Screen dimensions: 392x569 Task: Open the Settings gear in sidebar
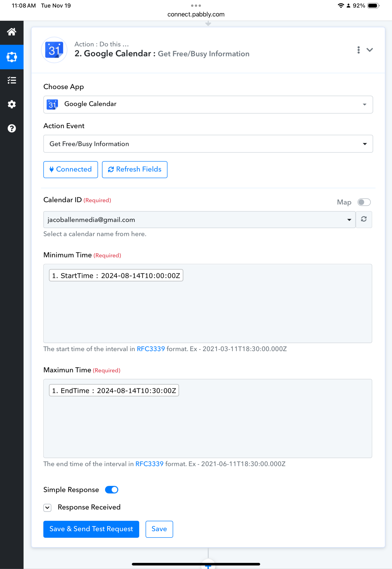[12, 104]
